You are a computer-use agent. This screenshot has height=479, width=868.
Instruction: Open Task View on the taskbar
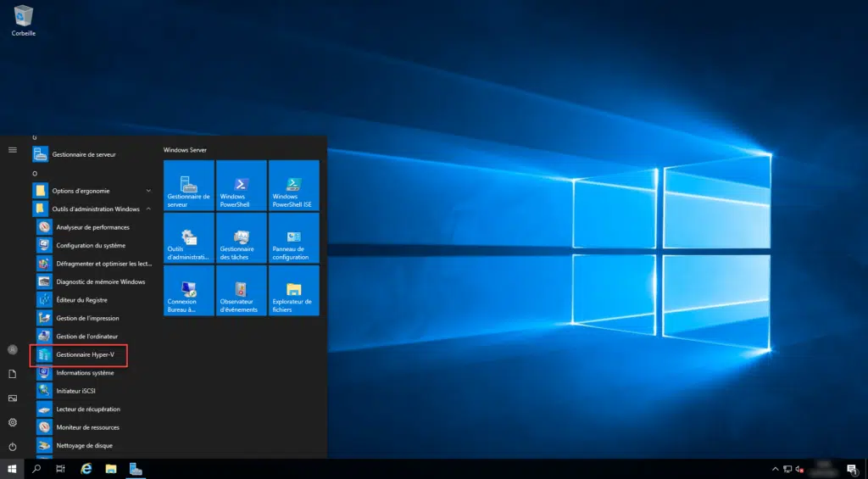point(61,469)
